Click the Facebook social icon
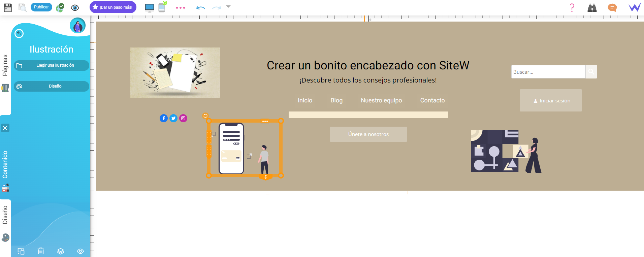 click(164, 118)
